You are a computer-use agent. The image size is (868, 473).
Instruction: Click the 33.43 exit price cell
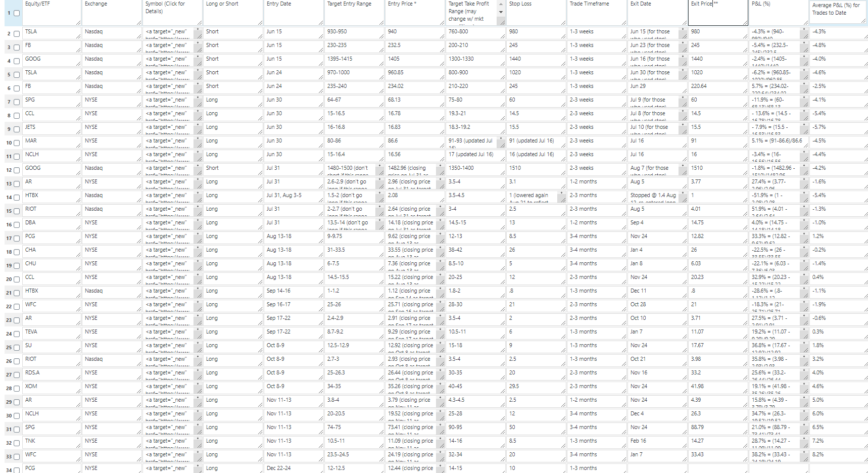coord(718,456)
